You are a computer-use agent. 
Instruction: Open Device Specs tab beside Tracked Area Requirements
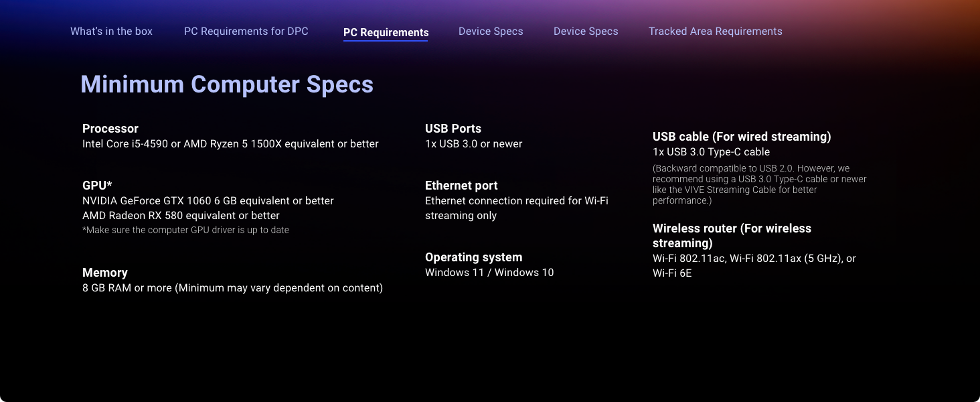point(586,31)
